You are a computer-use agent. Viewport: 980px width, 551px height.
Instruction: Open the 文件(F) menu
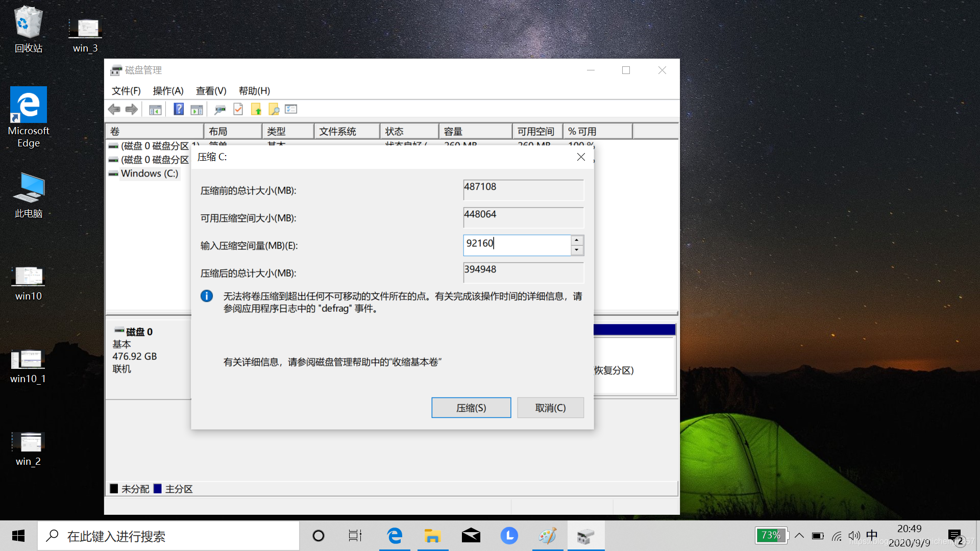coord(126,91)
